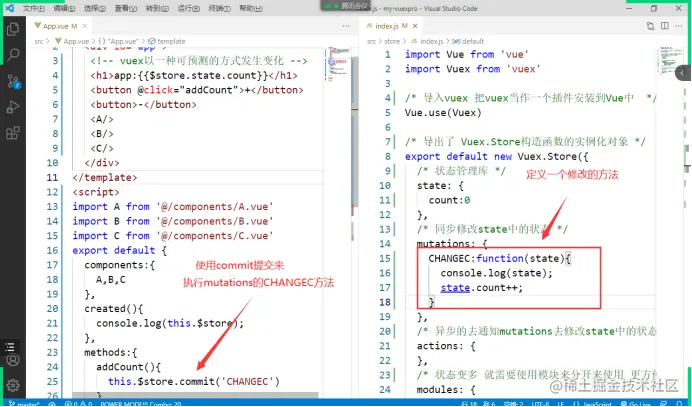Click the master branch status item
The image size is (692, 407).
point(24,404)
